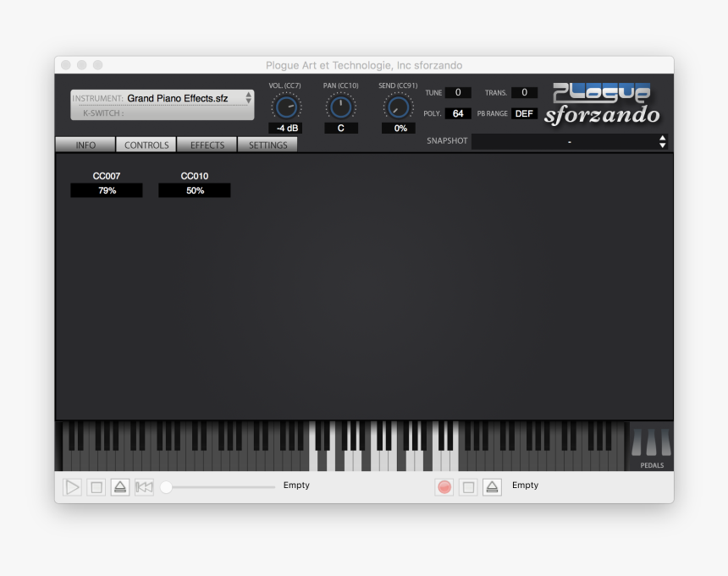728x576 pixels.
Task: Click the CC007 value bar 79%
Action: coord(107,190)
